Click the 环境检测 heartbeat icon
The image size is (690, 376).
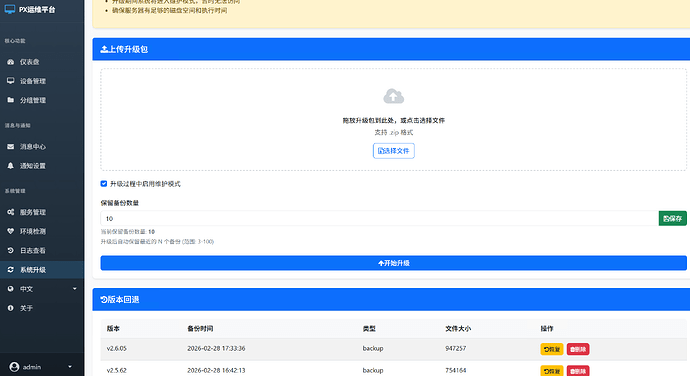[11, 231]
